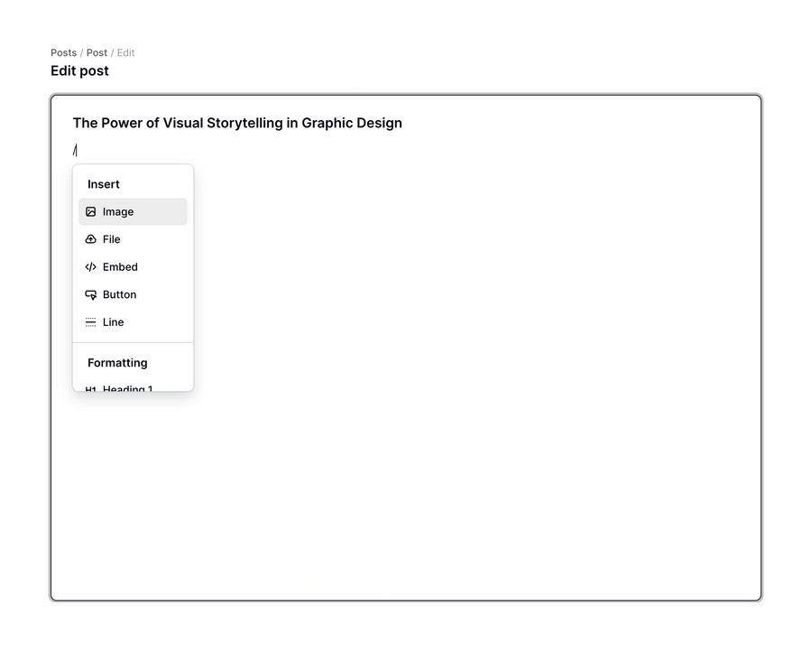Click the cloud upload icon next to File
This screenshot has height=651, width=812.
(x=91, y=238)
